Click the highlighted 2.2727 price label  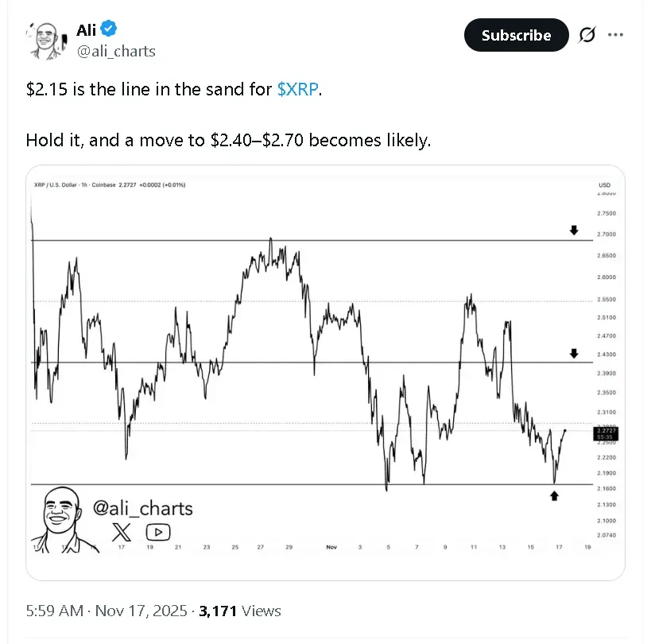[604, 433]
